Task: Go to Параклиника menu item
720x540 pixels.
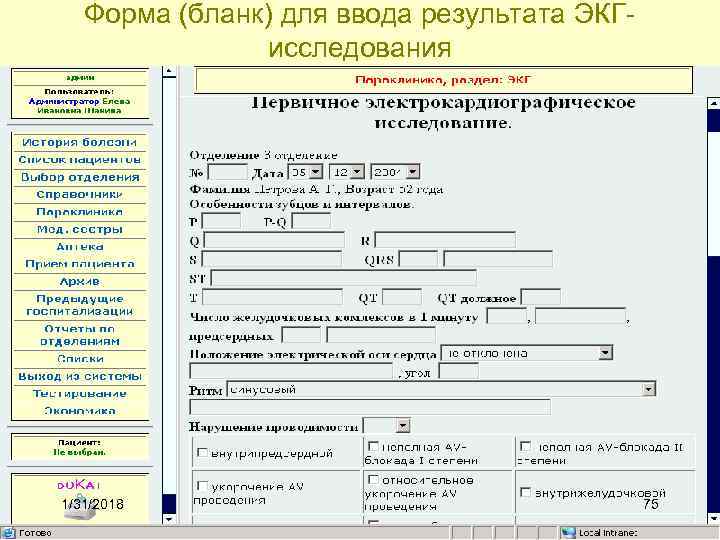Action: (79, 212)
